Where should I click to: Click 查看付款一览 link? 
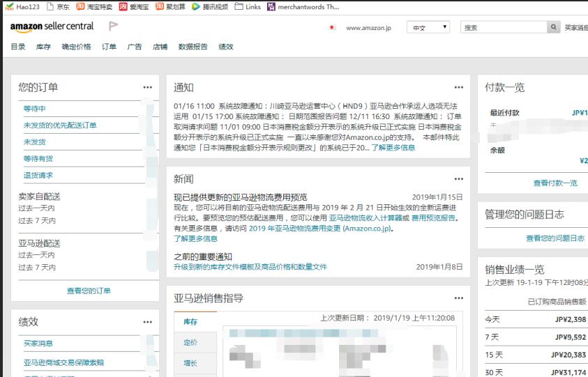click(555, 183)
